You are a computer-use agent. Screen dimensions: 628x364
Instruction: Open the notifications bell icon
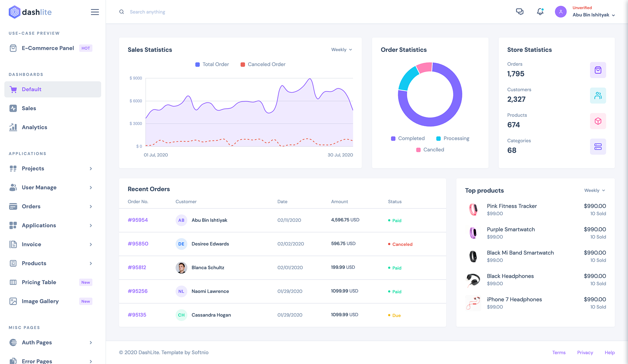click(x=540, y=12)
